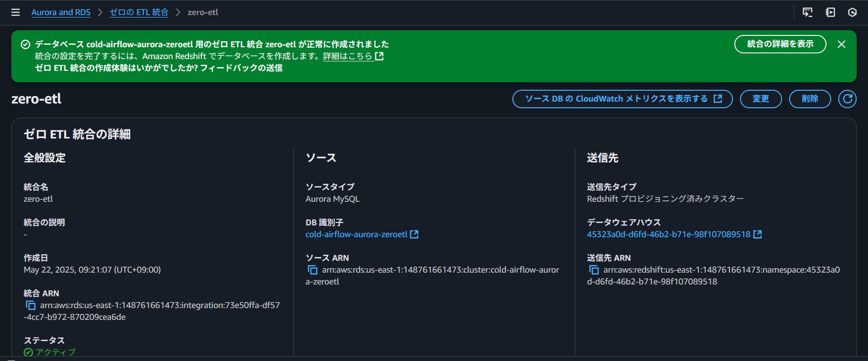Open 詳細はこちら link in banner
This screenshot has width=868, height=361.
coord(348,56)
